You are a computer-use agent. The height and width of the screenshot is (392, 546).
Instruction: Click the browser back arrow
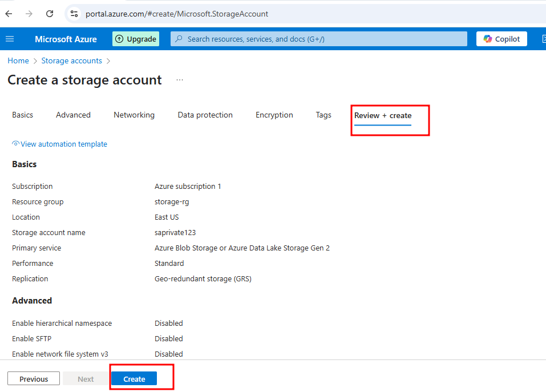9,14
